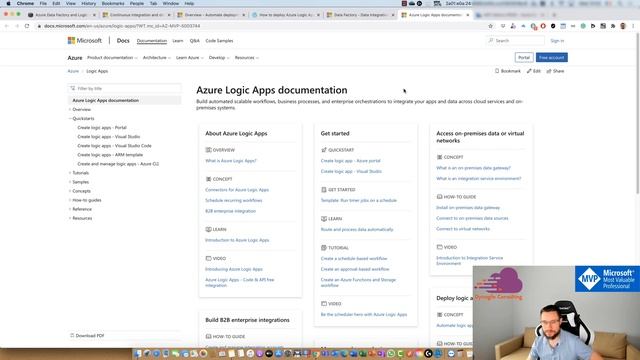Open the Resources dropdown in Azure nav
Viewport: 640px width, 360px height.
(247, 58)
